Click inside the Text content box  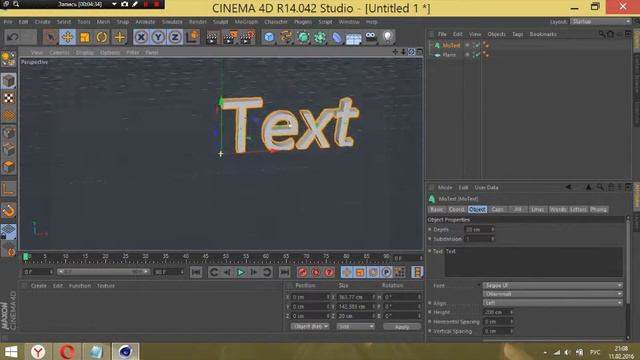pyautogui.click(x=534, y=262)
